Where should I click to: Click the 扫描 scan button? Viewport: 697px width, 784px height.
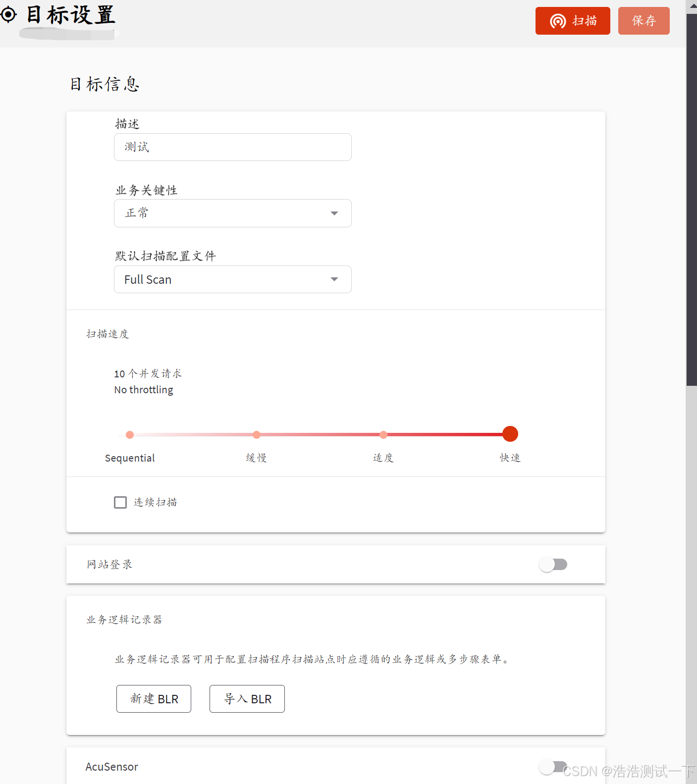point(573,21)
